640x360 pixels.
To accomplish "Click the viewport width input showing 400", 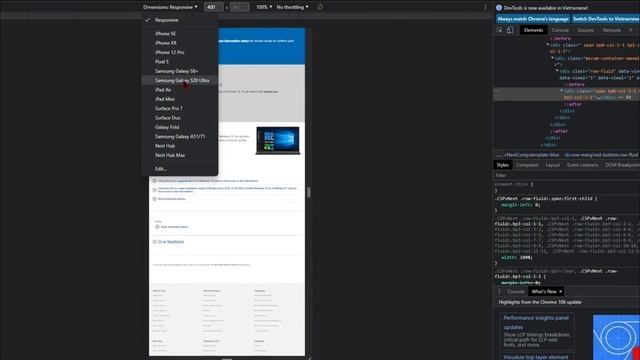I will point(213,7).
